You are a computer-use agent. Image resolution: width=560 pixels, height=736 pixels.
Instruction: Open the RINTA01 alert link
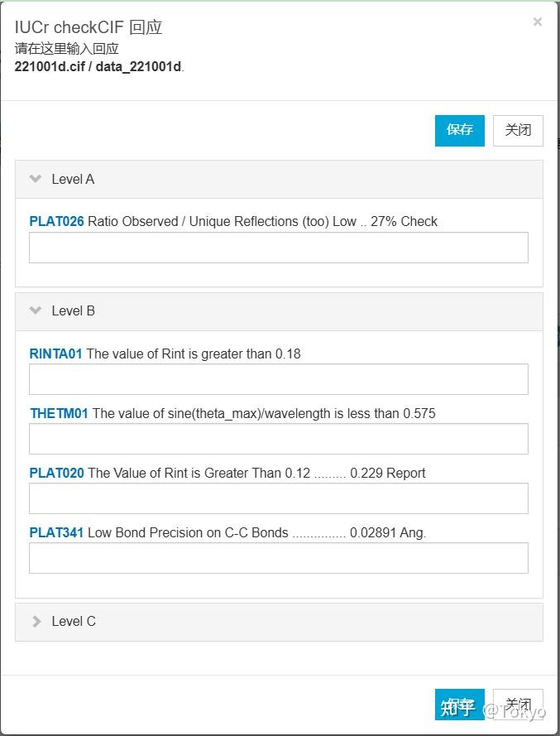click(55, 354)
